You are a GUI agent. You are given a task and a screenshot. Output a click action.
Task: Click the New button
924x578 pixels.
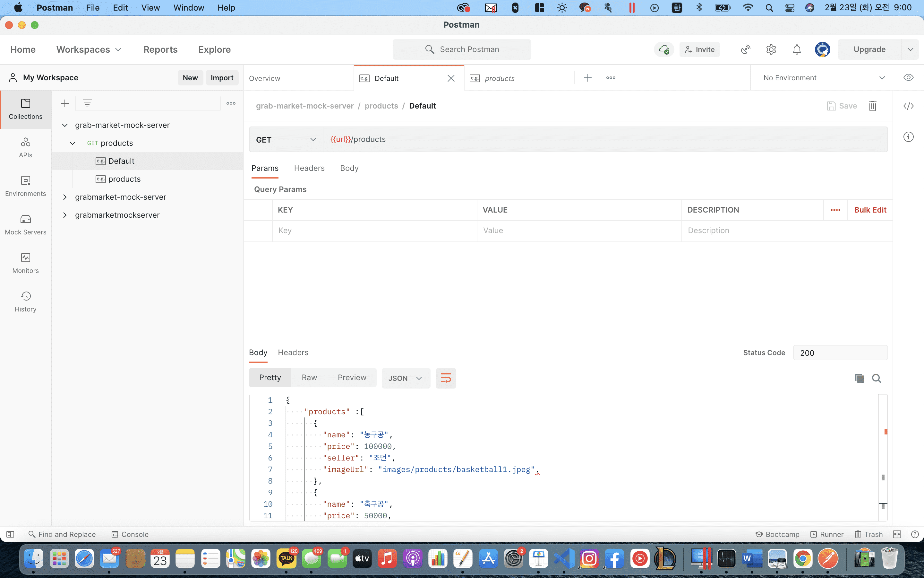tap(190, 78)
